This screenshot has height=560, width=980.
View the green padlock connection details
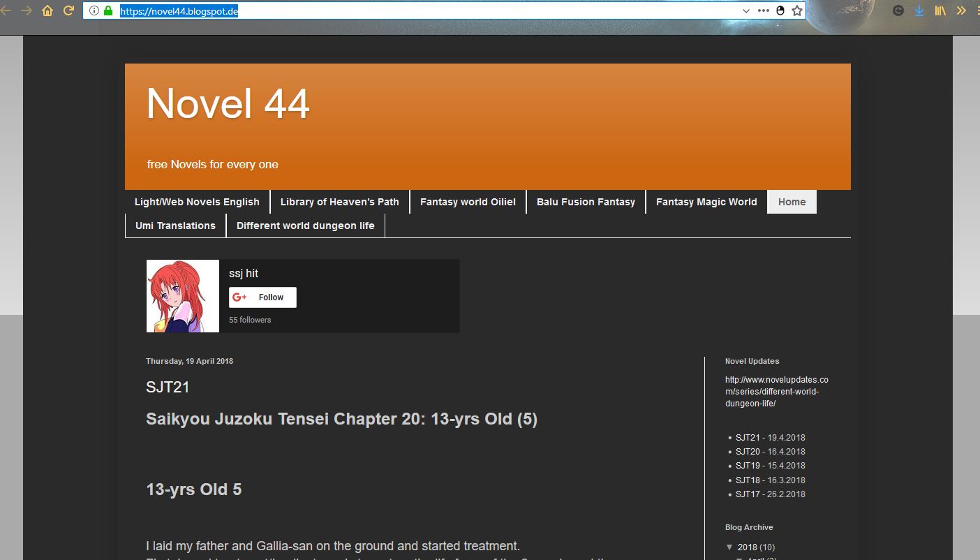(x=108, y=10)
